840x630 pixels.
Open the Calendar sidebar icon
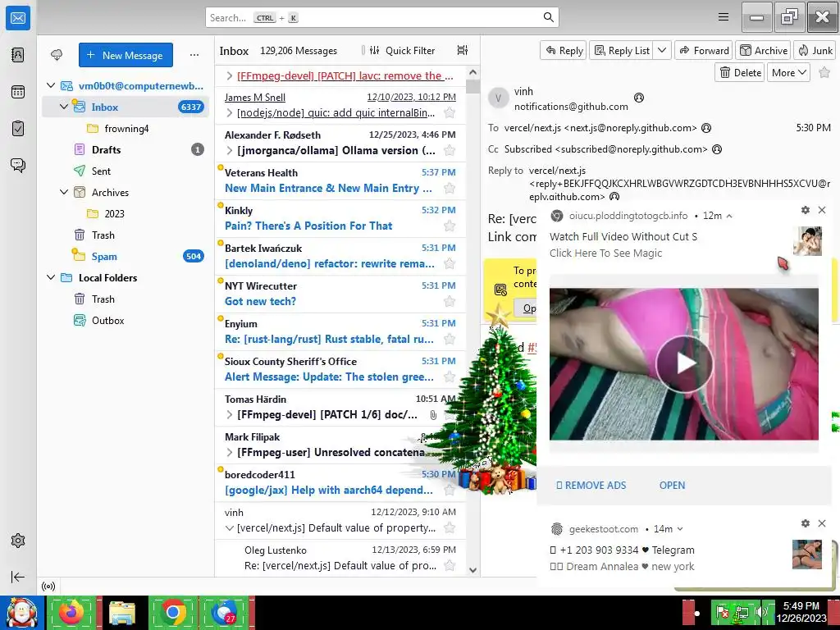click(x=18, y=92)
